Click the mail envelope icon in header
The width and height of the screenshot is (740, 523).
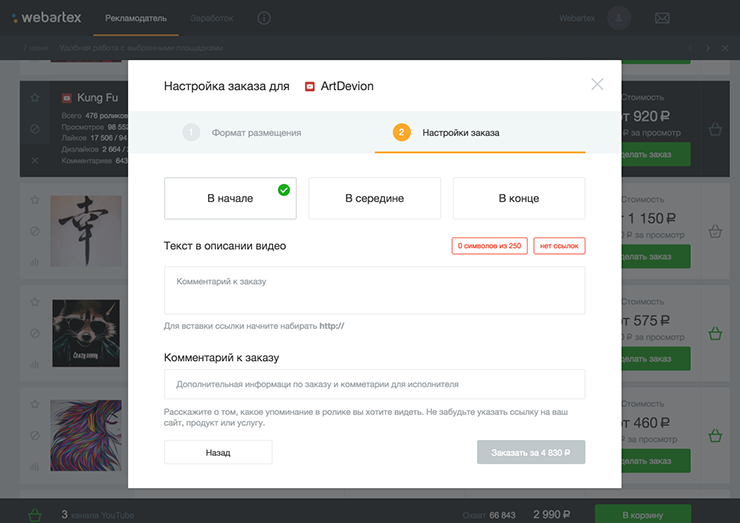[x=662, y=18]
